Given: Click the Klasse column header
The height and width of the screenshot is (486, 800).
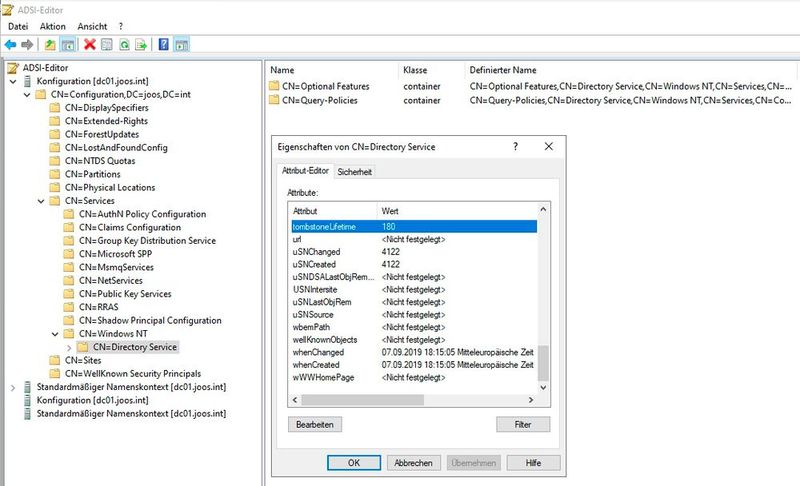Looking at the screenshot, I should click(431, 70).
